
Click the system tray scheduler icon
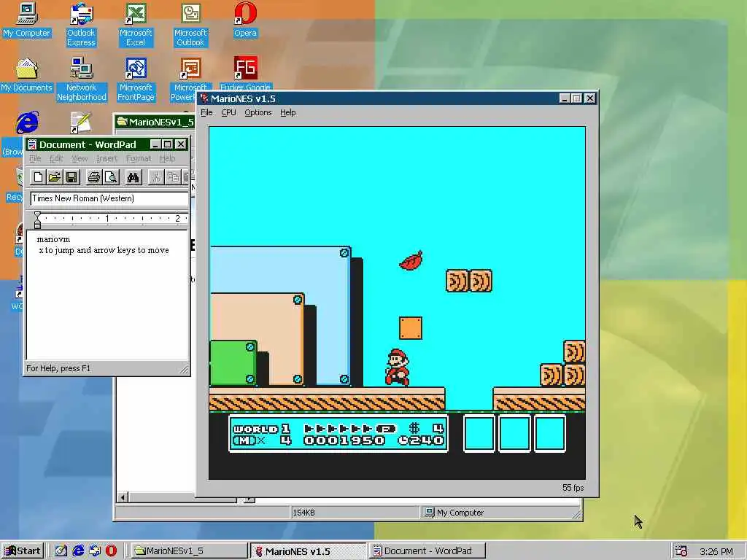tap(681, 551)
